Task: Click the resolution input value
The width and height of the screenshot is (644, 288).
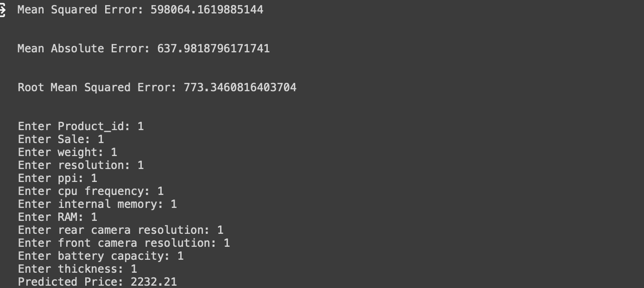Action: [x=141, y=165]
